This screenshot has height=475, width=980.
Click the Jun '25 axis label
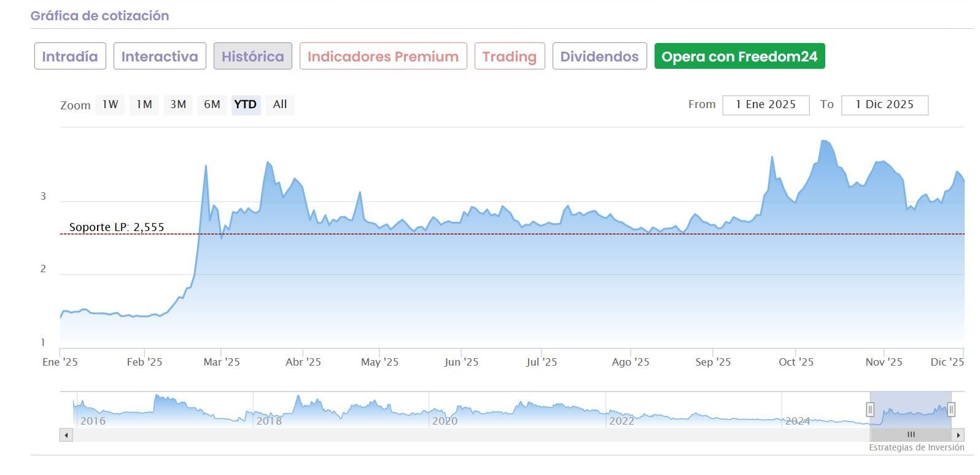(461, 362)
